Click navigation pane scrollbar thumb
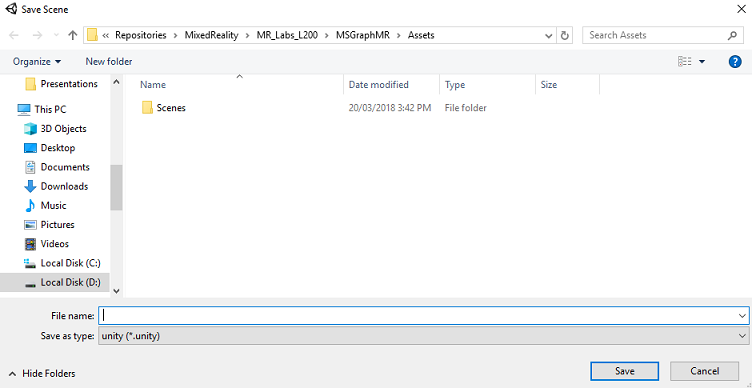Image resolution: width=752 pixels, height=388 pixels. [x=116, y=188]
